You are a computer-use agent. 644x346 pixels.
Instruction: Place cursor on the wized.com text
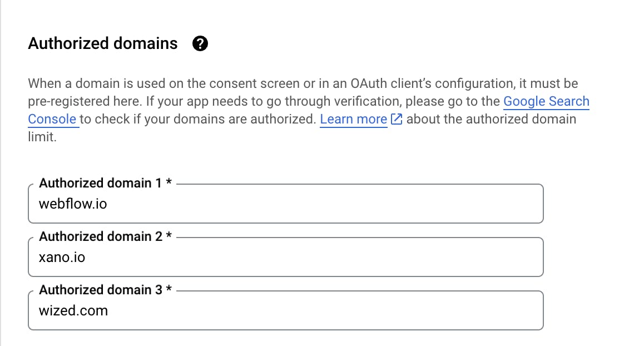pos(73,310)
